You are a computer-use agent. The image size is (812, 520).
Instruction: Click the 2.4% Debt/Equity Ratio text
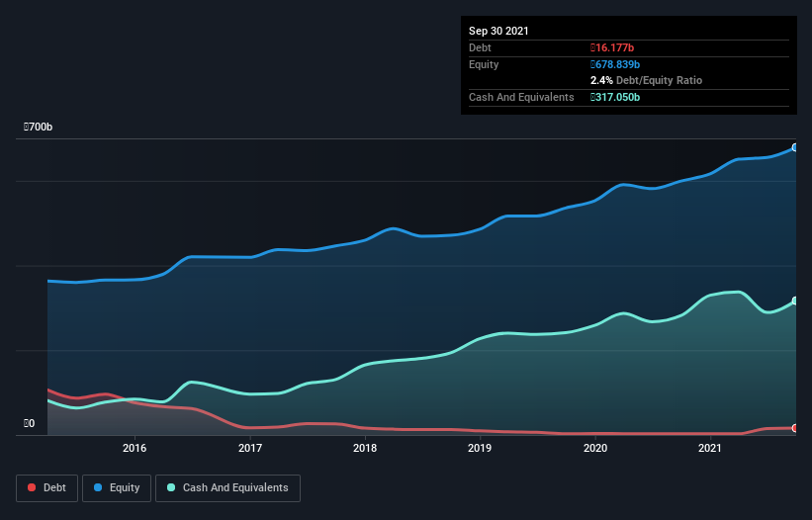(x=646, y=80)
